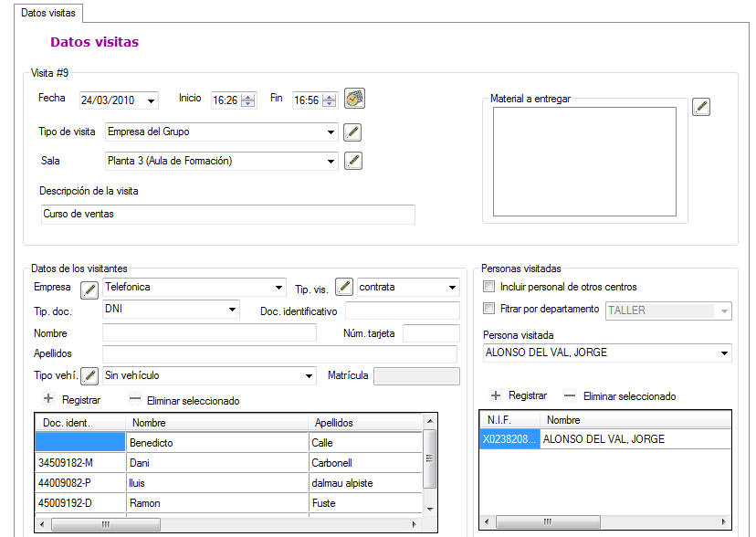Click the minus icon to remove selected visitor

[135, 399]
